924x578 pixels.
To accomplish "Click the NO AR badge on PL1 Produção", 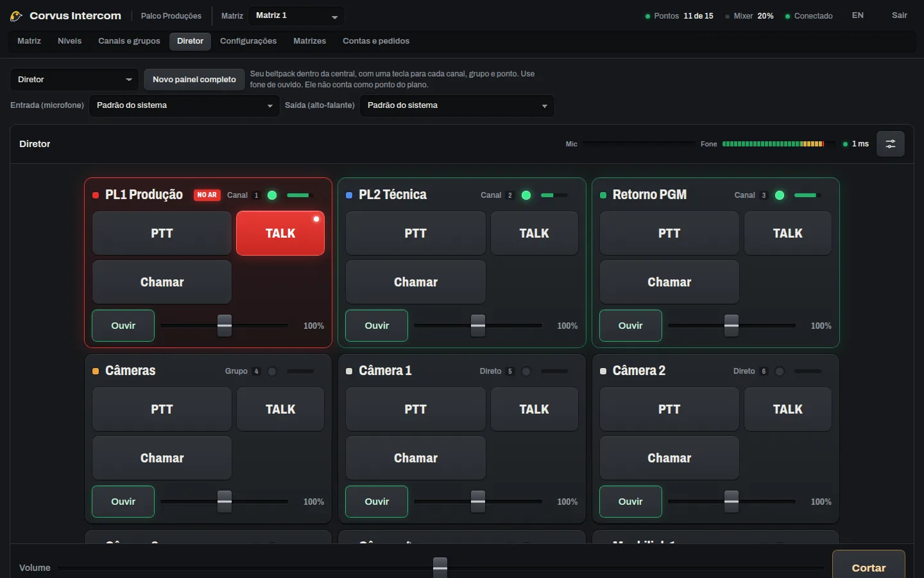I will (x=207, y=195).
